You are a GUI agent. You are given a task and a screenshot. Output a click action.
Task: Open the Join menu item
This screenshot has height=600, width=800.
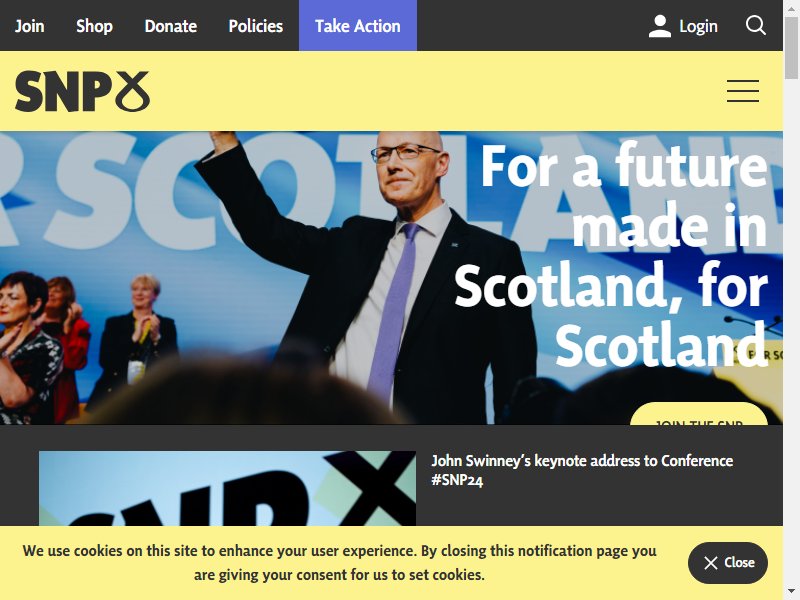30,26
